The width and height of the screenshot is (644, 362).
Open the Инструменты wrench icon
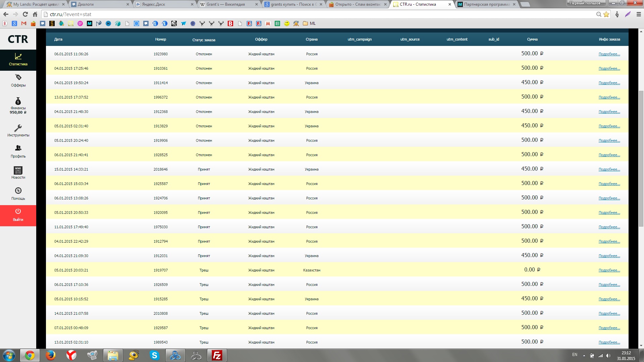pos(18,128)
